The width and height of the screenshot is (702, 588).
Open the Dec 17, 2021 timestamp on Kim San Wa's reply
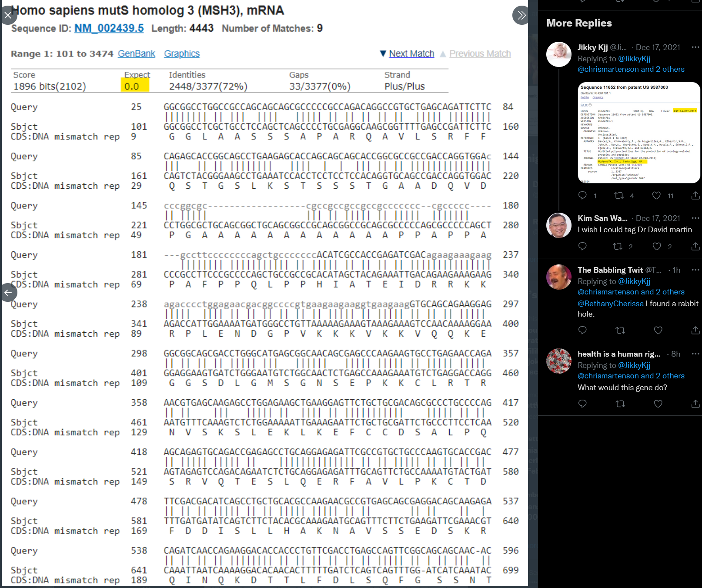pyautogui.click(x=658, y=218)
